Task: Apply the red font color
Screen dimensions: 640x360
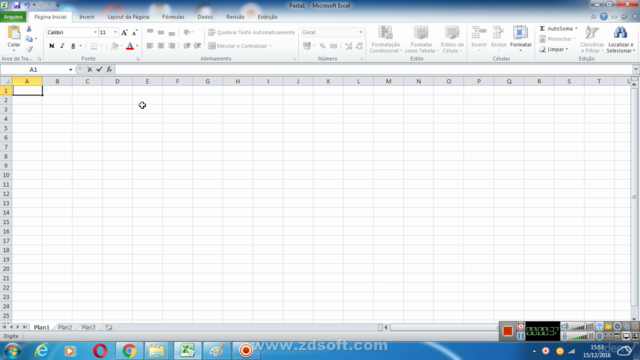Action: [130, 46]
